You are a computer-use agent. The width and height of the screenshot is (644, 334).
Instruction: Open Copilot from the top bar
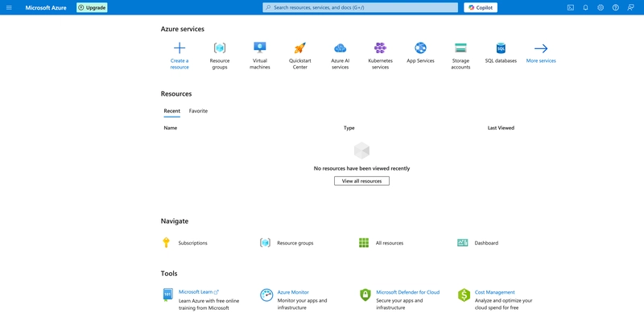(481, 7)
